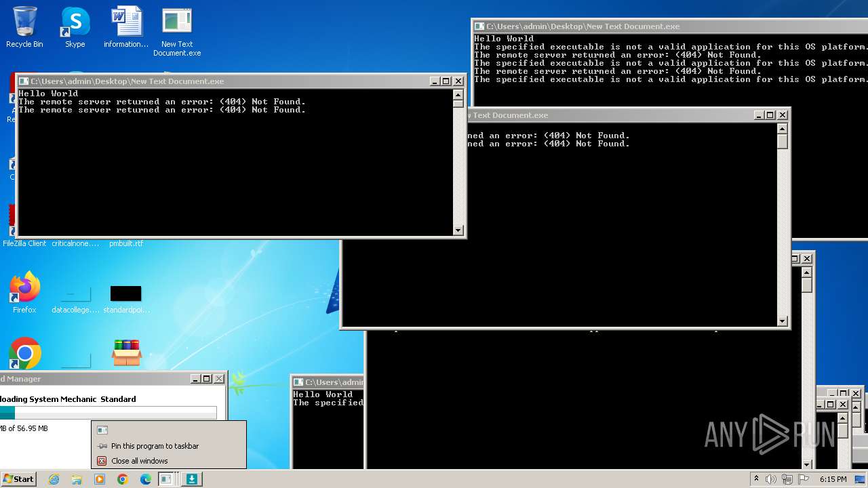Close the middle console window
This screenshot has width=868, height=488.
pos(783,115)
